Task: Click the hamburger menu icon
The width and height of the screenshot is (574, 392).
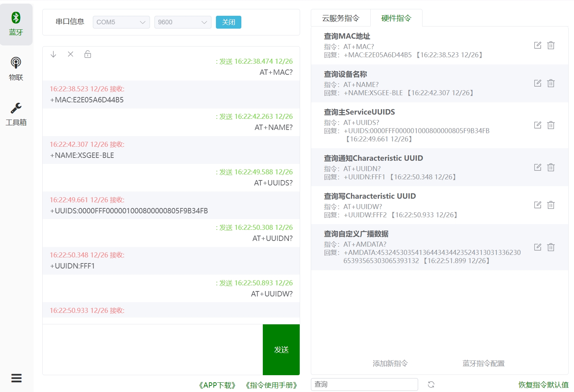Action: click(x=16, y=378)
